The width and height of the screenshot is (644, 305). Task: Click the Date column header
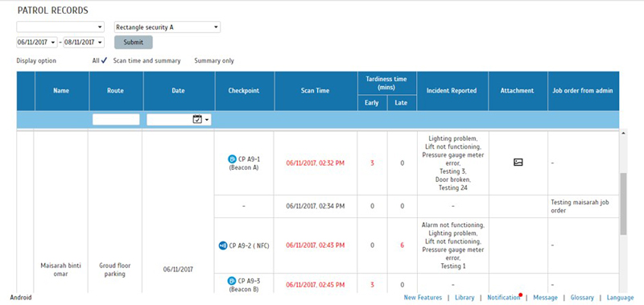[179, 91]
